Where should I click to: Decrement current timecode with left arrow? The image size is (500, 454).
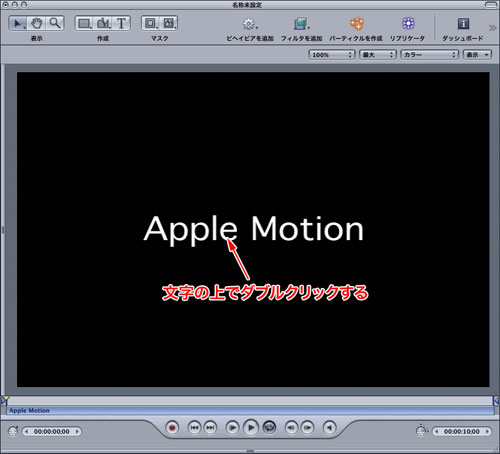point(27,432)
